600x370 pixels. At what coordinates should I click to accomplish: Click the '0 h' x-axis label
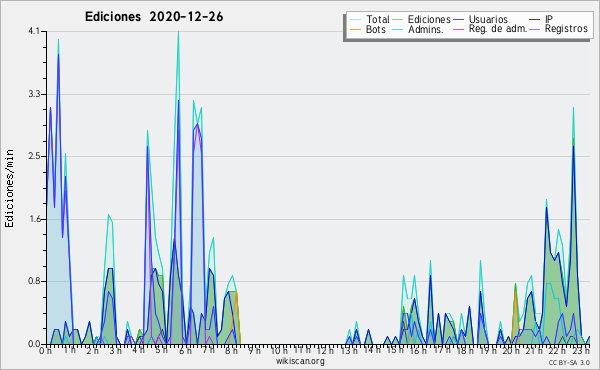[46, 350]
